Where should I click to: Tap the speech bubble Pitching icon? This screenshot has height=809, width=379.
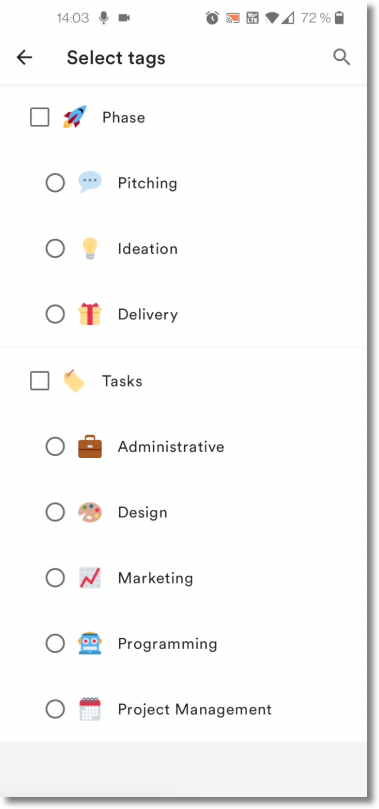[x=90, y=182]
